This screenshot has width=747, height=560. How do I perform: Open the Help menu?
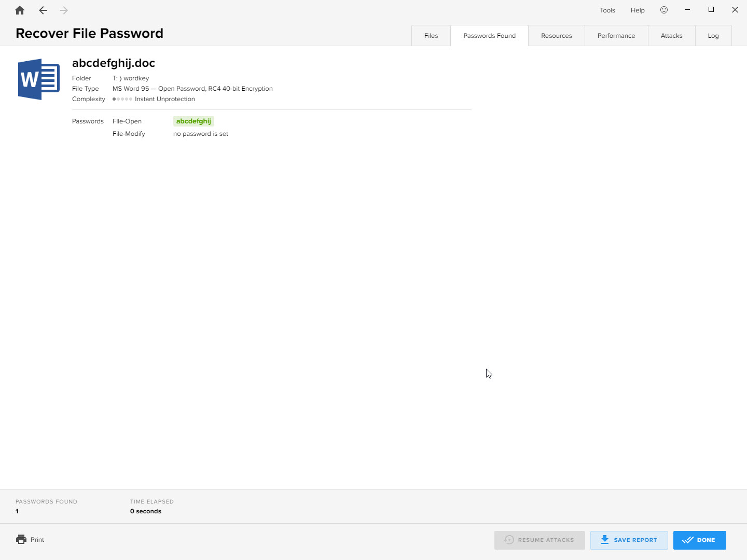click(638, 10)
